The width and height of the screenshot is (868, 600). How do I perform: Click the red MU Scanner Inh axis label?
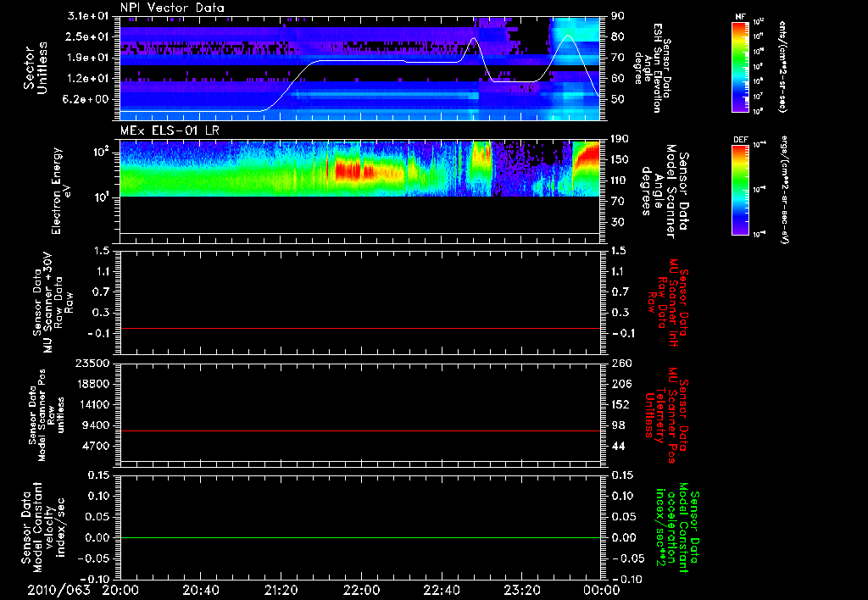pyautogui.click(x=666, y=303)
